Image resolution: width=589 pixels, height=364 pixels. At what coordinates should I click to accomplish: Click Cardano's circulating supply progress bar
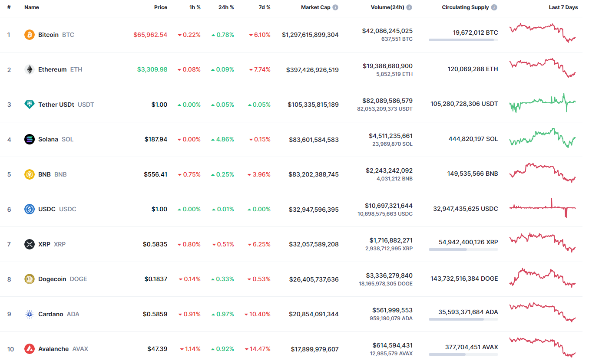(463, 319)
